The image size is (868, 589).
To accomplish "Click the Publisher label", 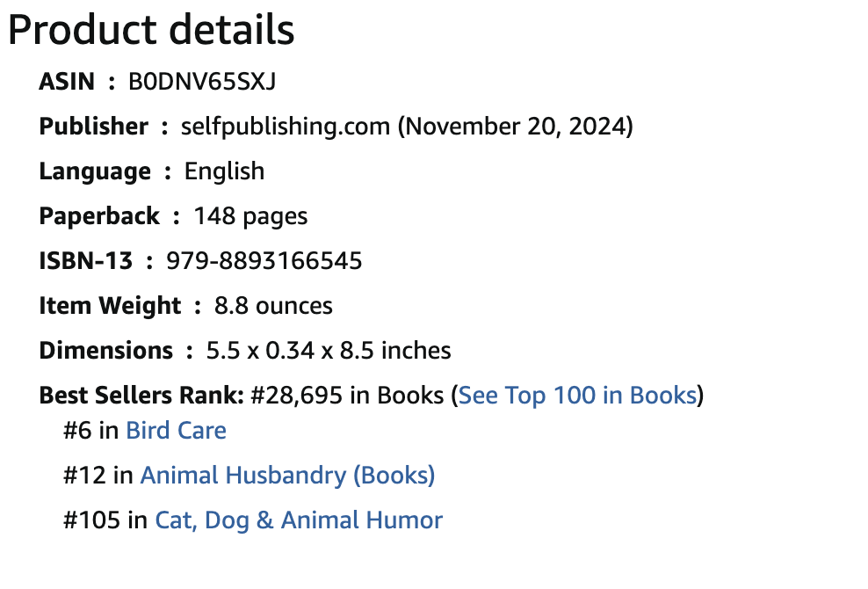I will tap(93, 127).
